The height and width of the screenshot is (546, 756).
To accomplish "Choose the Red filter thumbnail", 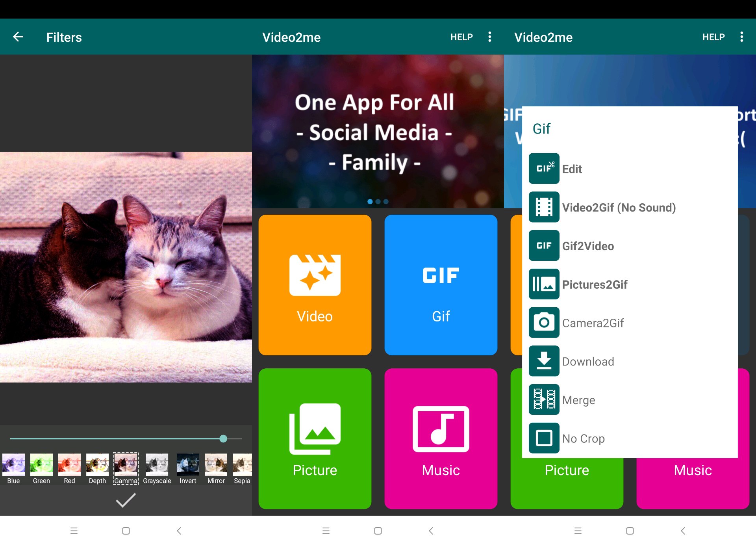I will [69, 468].
